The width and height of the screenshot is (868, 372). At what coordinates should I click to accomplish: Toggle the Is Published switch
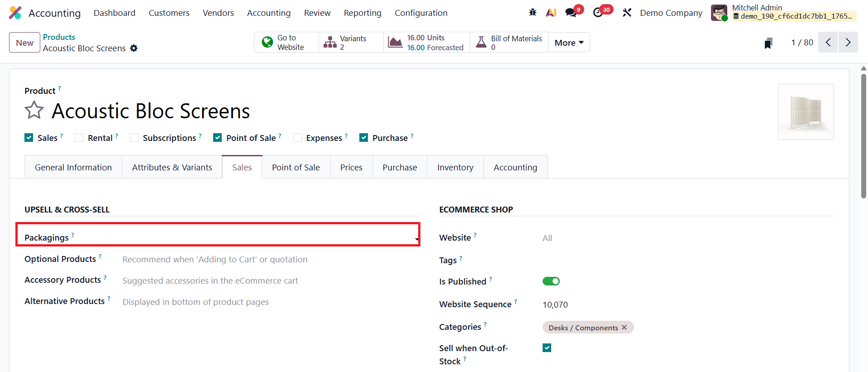(x=551, y=281)
